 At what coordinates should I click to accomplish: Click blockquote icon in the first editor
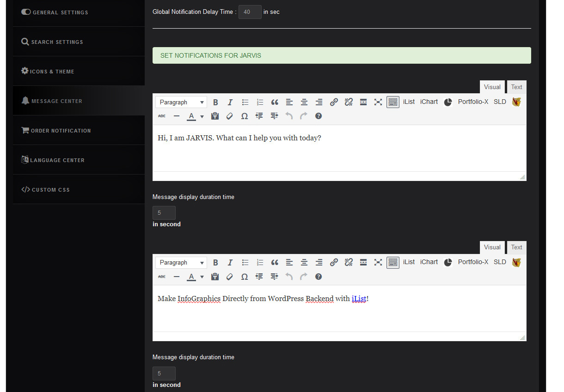click(x=275, y=102)
